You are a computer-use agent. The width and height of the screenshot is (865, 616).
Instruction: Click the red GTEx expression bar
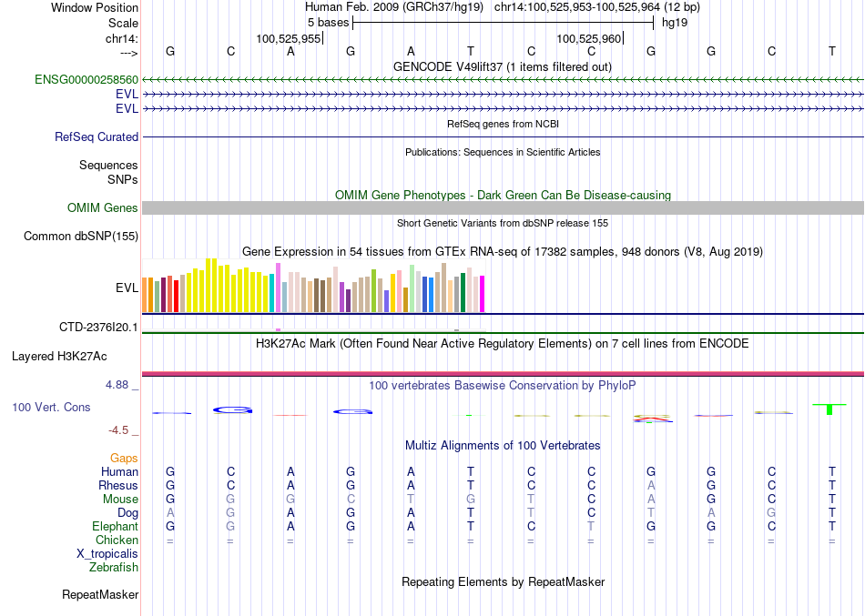click(176, 296)
